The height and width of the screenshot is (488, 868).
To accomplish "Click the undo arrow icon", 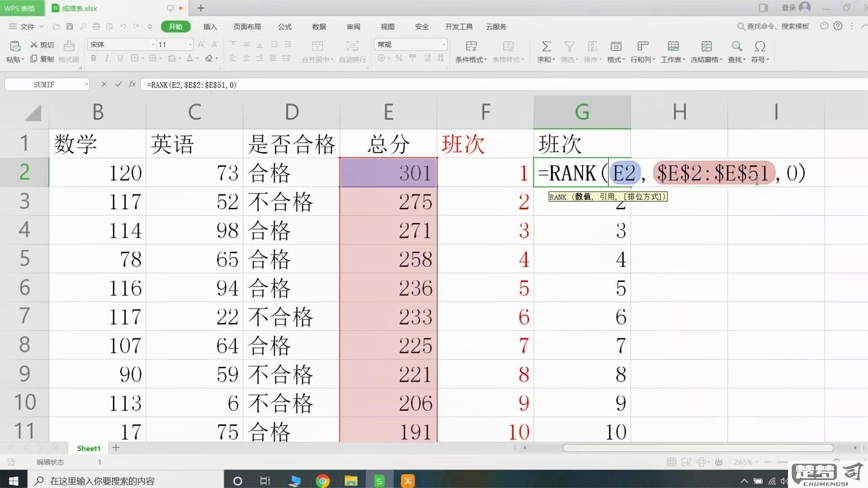I will point(123,27).
